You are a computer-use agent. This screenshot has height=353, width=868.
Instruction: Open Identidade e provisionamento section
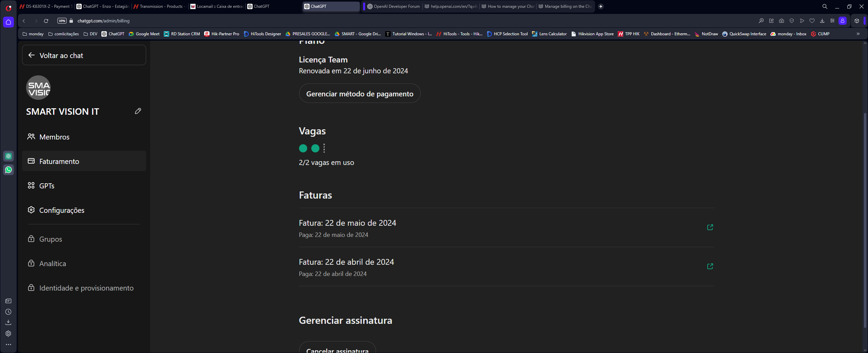click(x=84, y=288)
